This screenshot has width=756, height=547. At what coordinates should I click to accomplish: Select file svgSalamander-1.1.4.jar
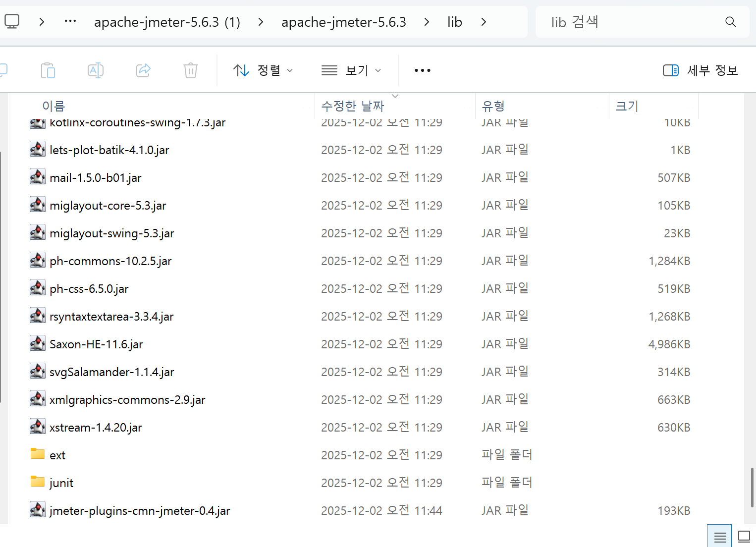(111, 372)
